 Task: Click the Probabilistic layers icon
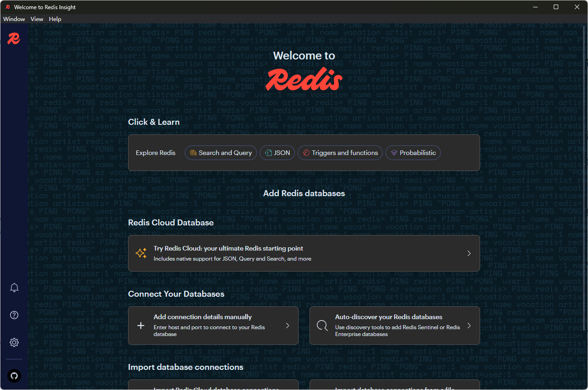(x=394, y=153)
